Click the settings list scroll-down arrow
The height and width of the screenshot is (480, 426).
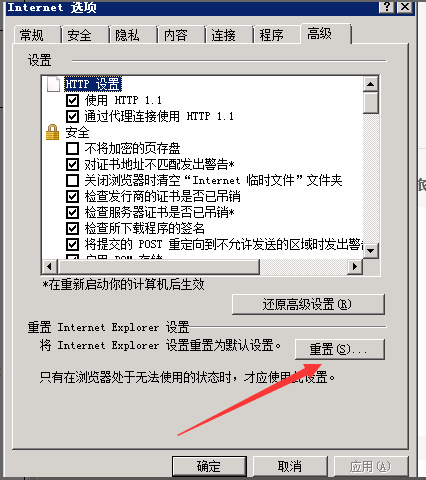click(370, 251)
